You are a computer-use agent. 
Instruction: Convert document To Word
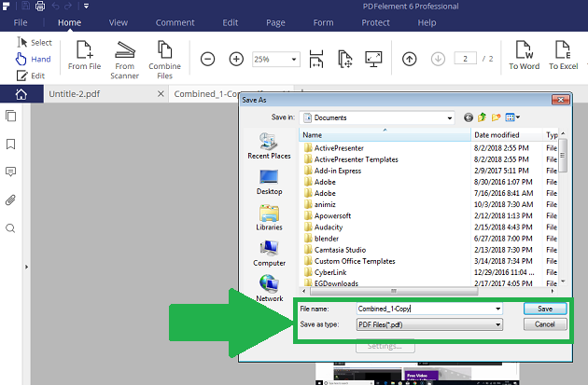tap(524, 55)
